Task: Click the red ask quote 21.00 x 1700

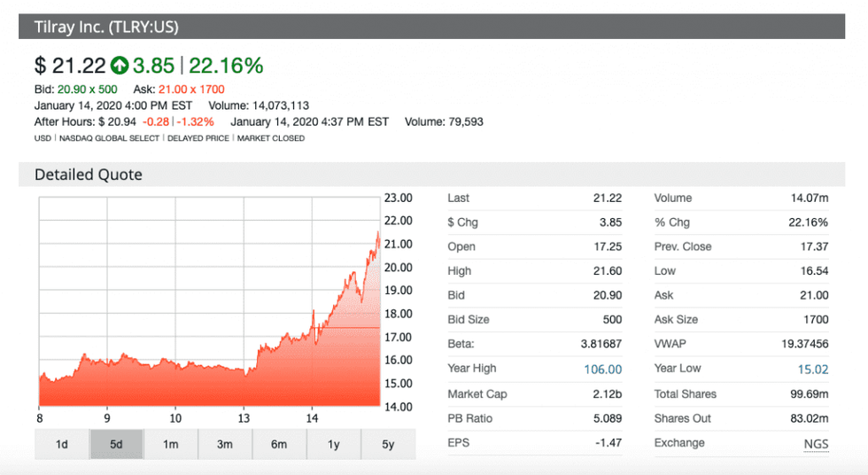Action: [x=191, y=90]
